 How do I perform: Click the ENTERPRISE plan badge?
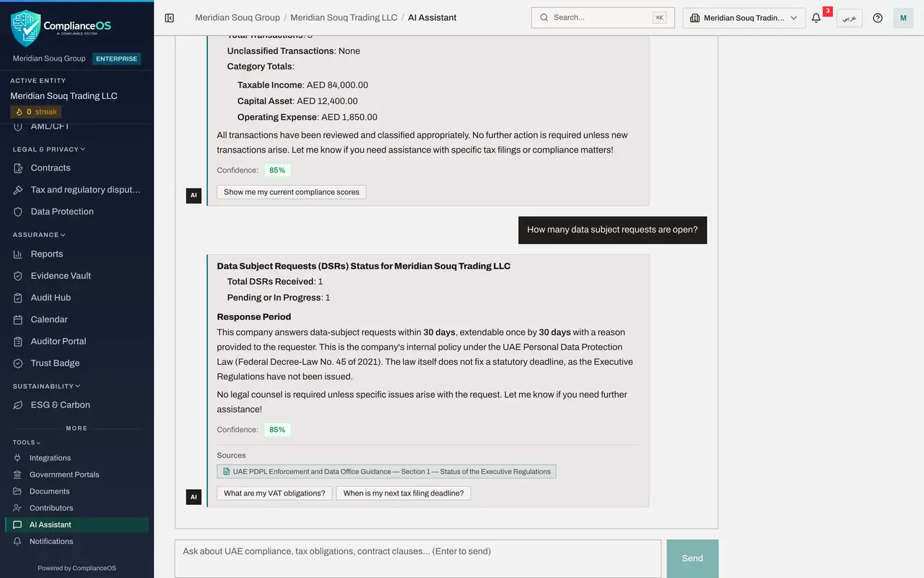click(117, 59)
